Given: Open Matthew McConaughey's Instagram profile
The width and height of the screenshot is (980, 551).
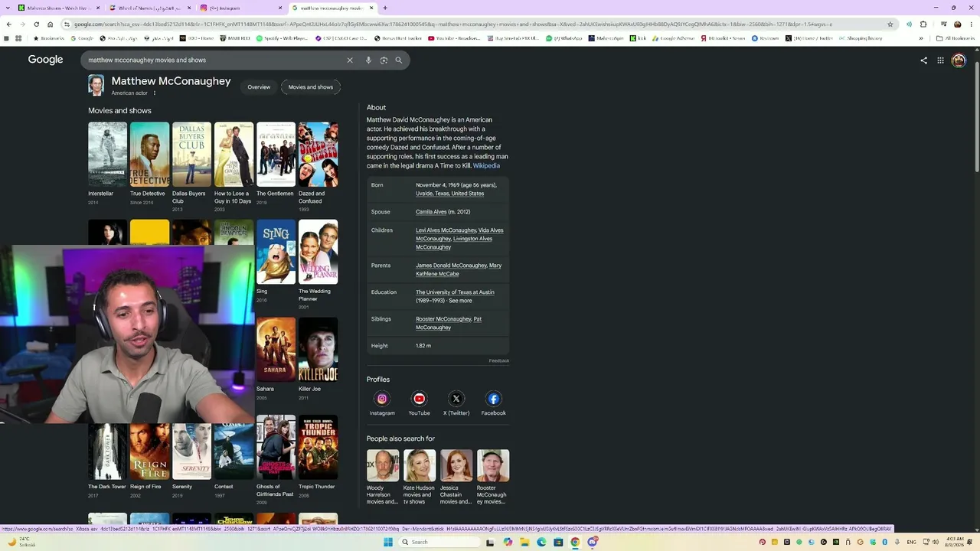Looking at the screenshot, I should (x=382, y=403).
